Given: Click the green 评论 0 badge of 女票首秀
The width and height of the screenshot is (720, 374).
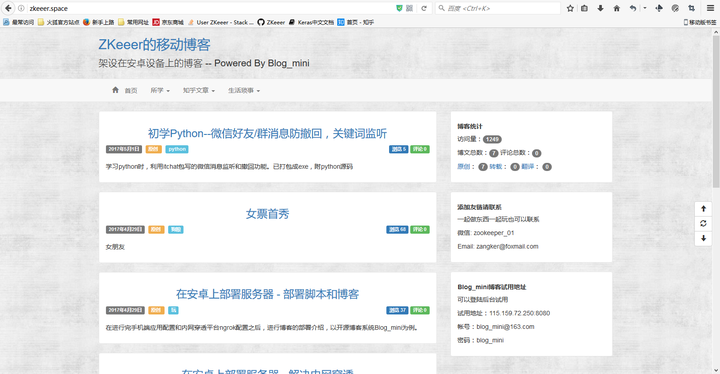Looking at the screenshot, I should click(x=420, y=229).
